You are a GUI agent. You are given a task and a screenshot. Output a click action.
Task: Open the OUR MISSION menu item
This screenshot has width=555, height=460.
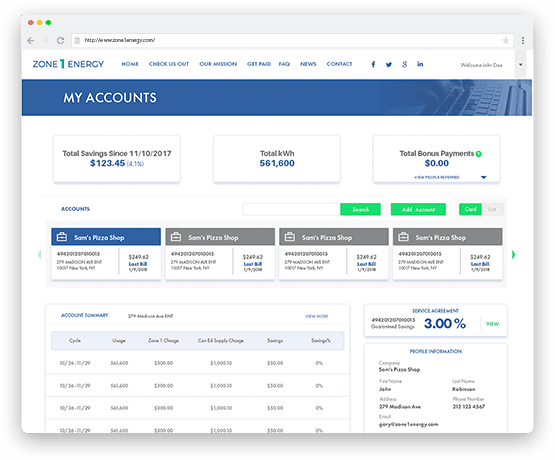coord(218,64)
